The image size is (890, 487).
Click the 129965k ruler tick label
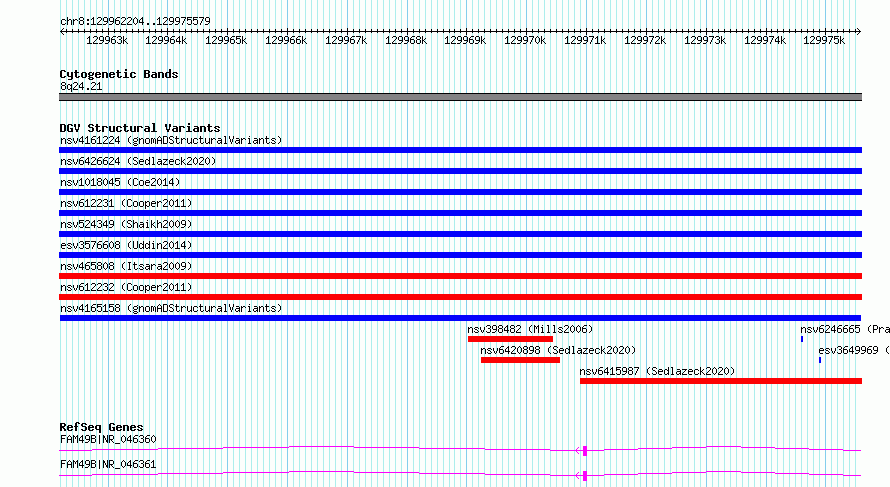click(226, 40)
